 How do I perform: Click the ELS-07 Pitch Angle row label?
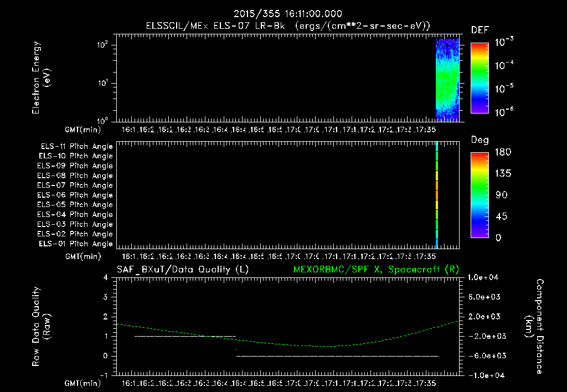point(75,185)
